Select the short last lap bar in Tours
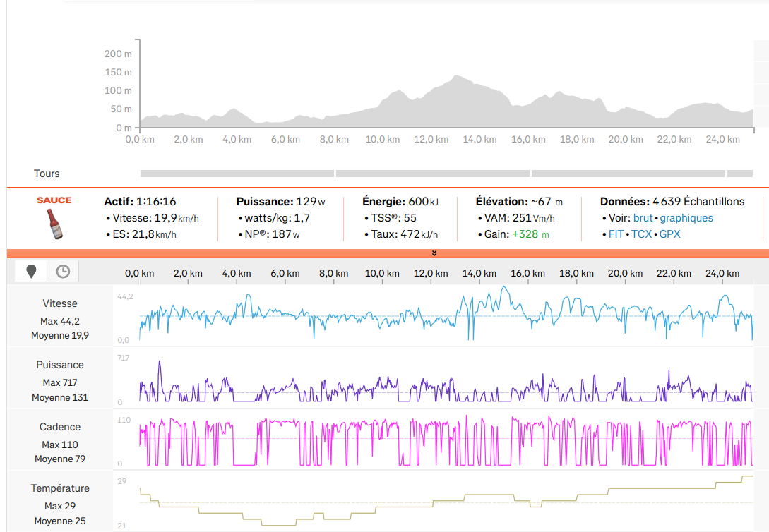This screenshot has width=769, height=532. click(x=740, y=174)
